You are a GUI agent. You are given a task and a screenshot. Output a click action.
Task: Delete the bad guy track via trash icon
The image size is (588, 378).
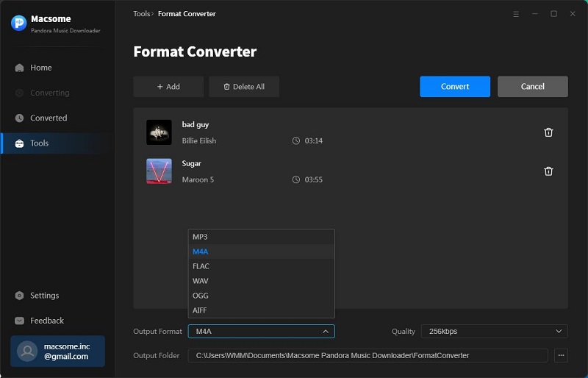coord(548,132)
